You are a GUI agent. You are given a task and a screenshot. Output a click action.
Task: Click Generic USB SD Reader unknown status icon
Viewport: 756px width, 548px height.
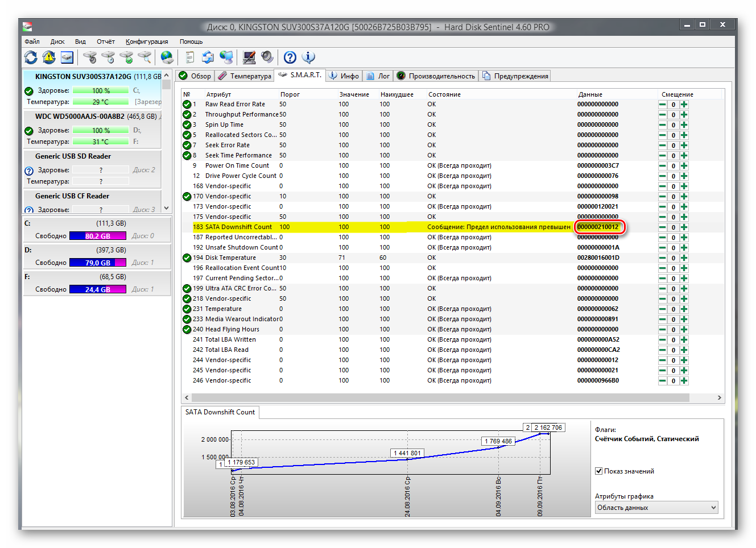coord(30,171)
